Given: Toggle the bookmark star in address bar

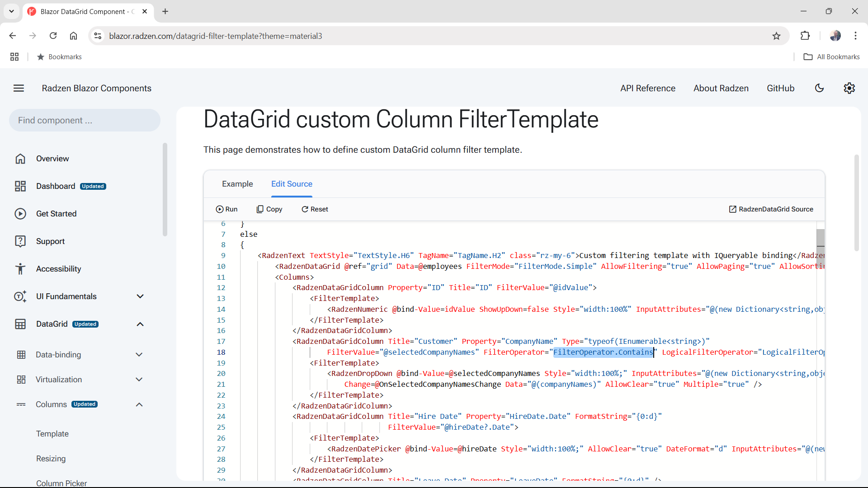Looking at the screenshot, I should (x=777, y=36).
